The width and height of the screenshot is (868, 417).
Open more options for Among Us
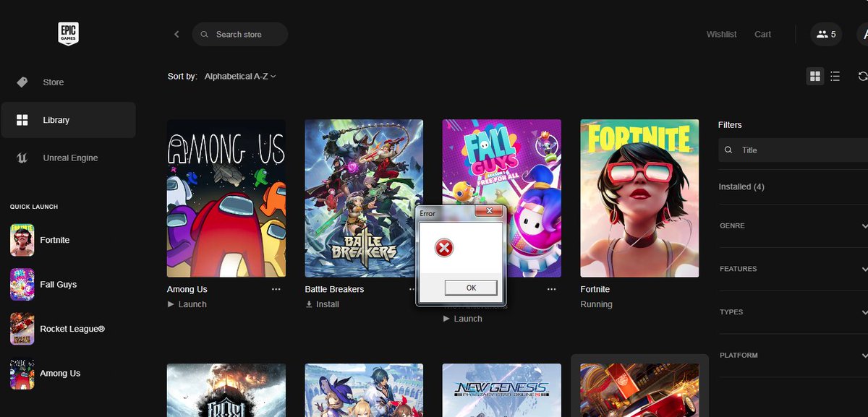tap(276, 289)
